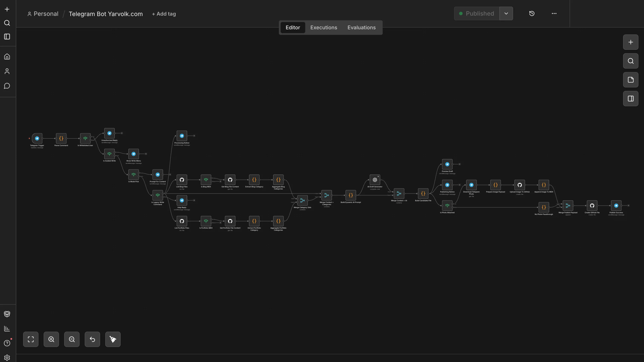Toggle the right side panel button
Image resolution: width=644 pixels, height=362 pixels.
tap(631, 99)
